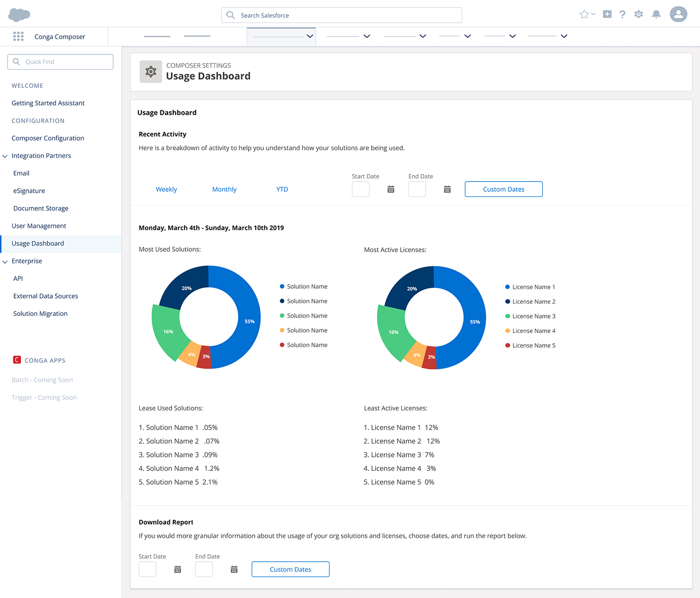Open Getting Started Assistant

pos(48,103)
